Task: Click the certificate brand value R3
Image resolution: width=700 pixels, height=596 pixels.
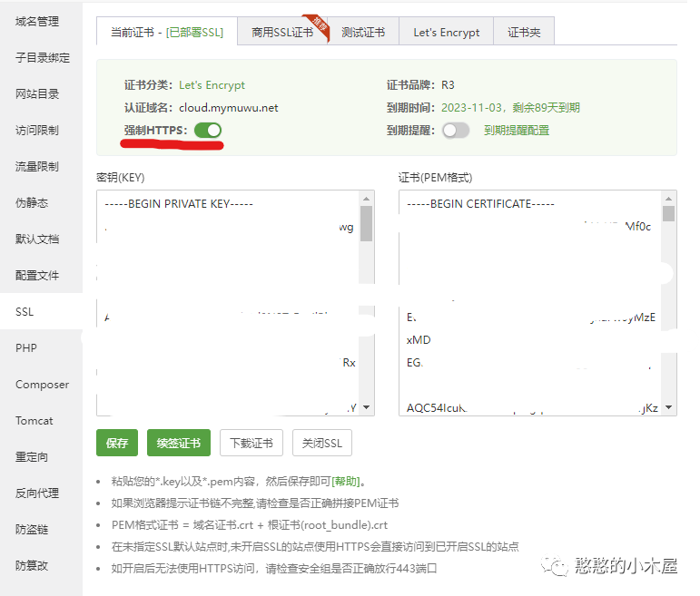Action: click(x=448, y=84)
